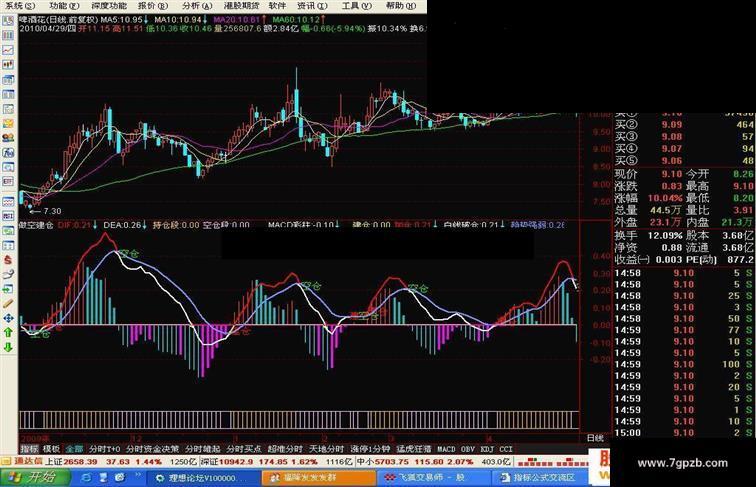Click the 现价 9.10 value
The height and width of the screenshot is (487, 756).
671,174
